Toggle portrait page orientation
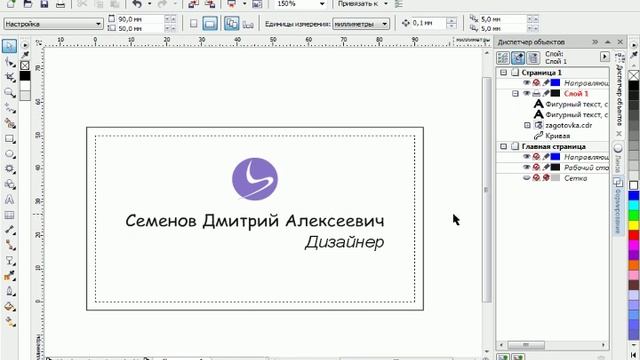 (193, 24)
